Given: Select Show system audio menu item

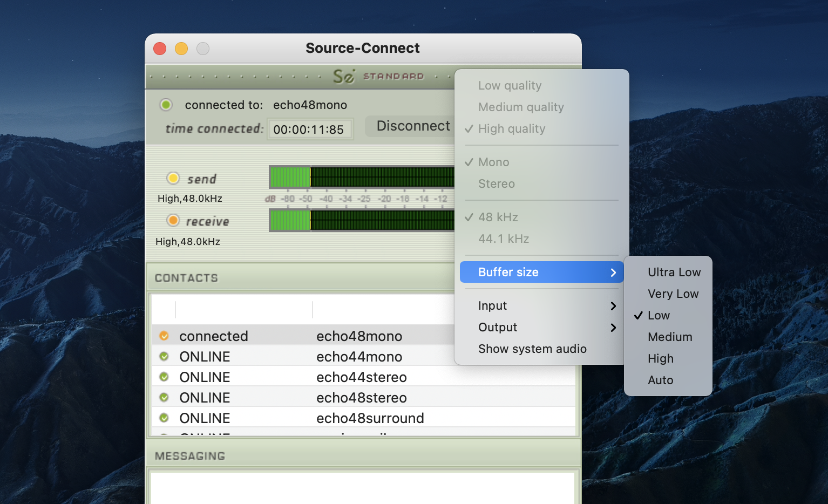Looking at the screenshot, I should pos(532,349).
